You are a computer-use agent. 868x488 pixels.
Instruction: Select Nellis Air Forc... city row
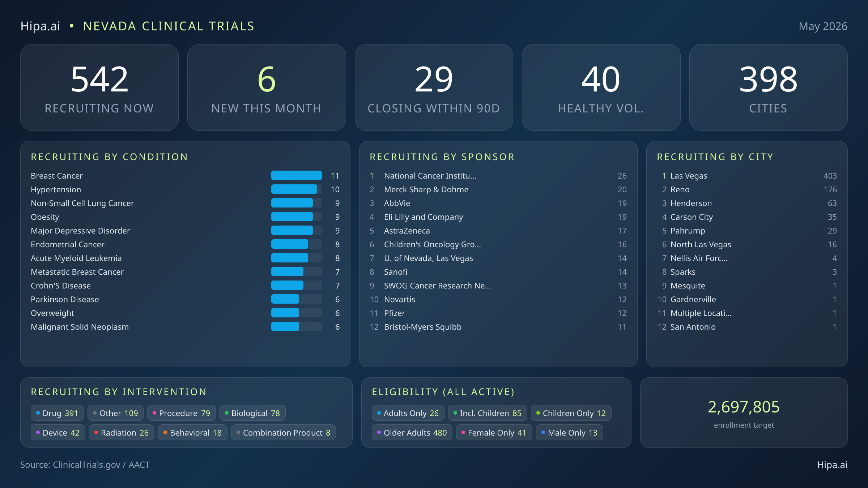point(747,258)
